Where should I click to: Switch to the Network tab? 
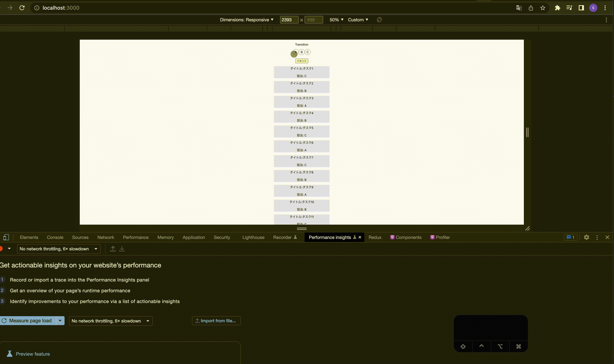point(106,237)
